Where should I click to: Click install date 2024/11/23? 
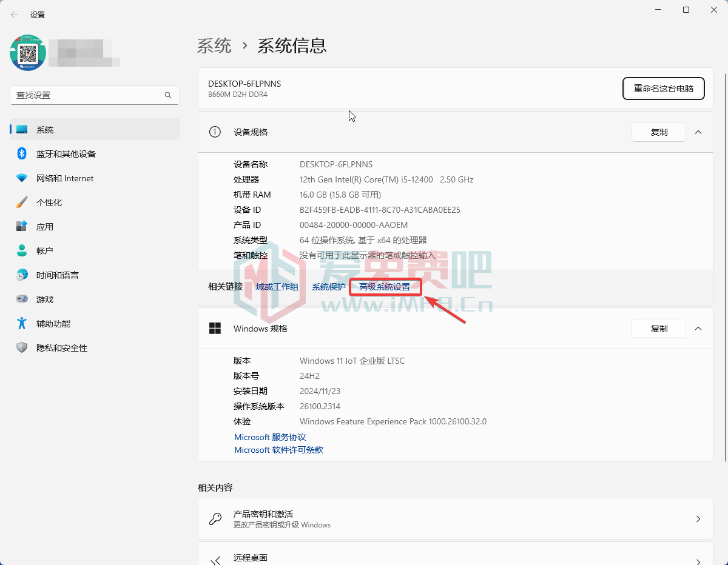point(318,391)
